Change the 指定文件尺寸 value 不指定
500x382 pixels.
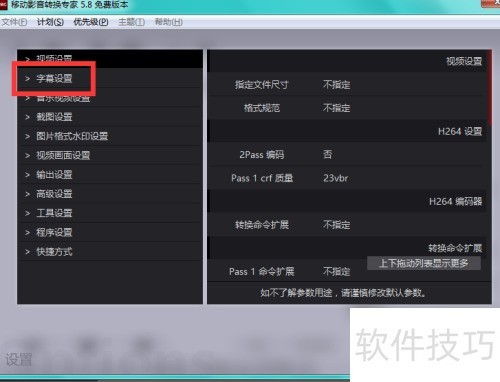(337, 85)
